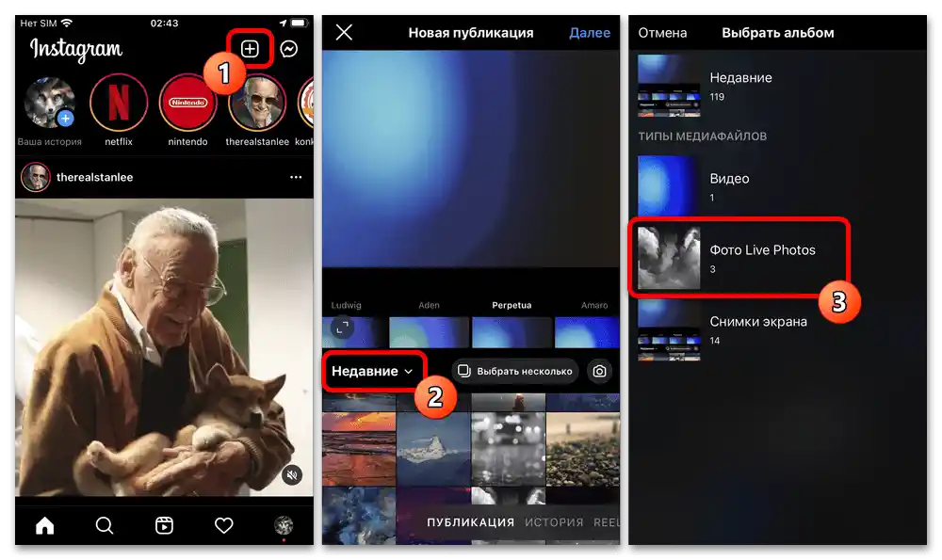Viewport: 942px width, 560px height.
Task: View the therealstanlee story circle
Action: (257, 103)
